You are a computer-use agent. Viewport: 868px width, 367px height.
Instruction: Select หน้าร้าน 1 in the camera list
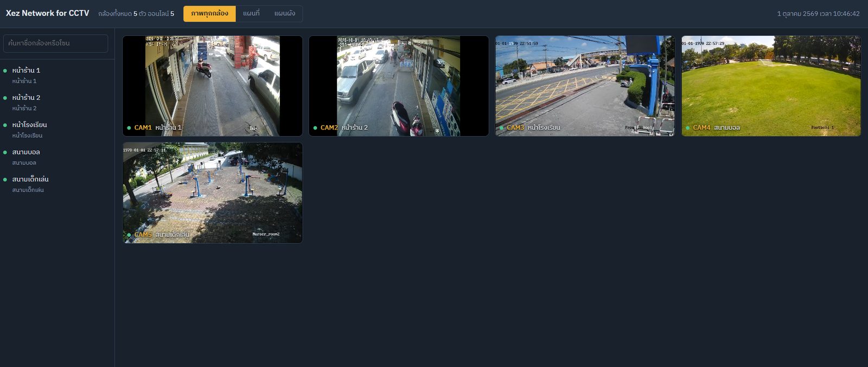click(57, 75)
